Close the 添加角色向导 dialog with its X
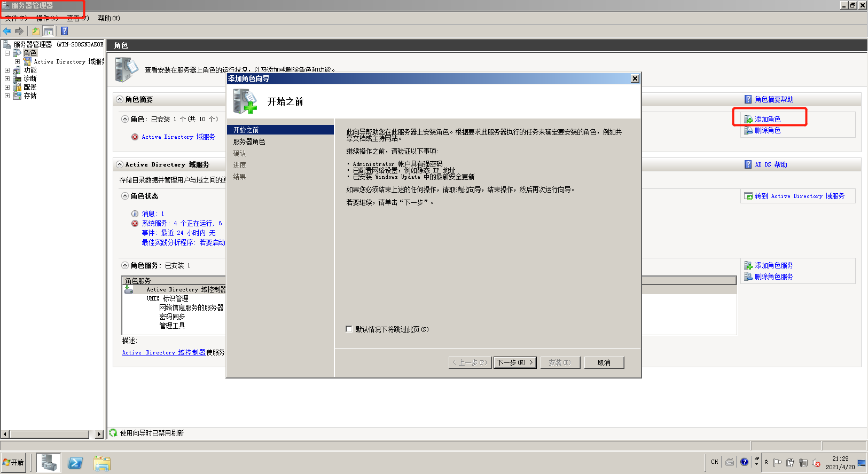 tap(635, 78)
